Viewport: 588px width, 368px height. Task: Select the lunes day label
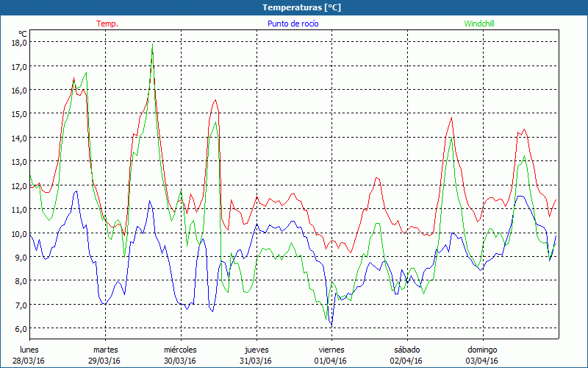tap(29, 350)
